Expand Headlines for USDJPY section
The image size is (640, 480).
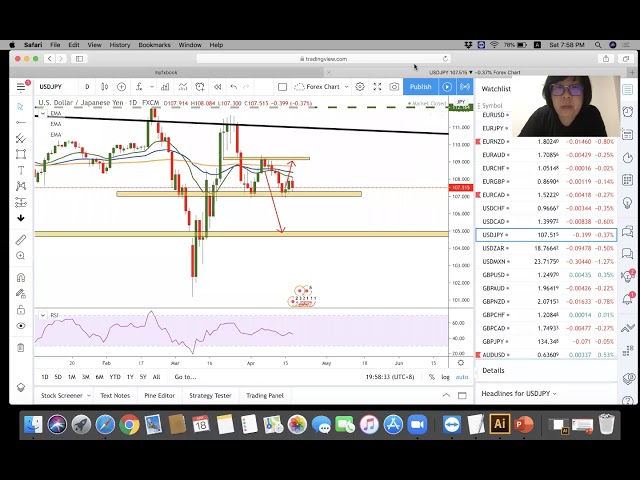[x=520, y=393]
